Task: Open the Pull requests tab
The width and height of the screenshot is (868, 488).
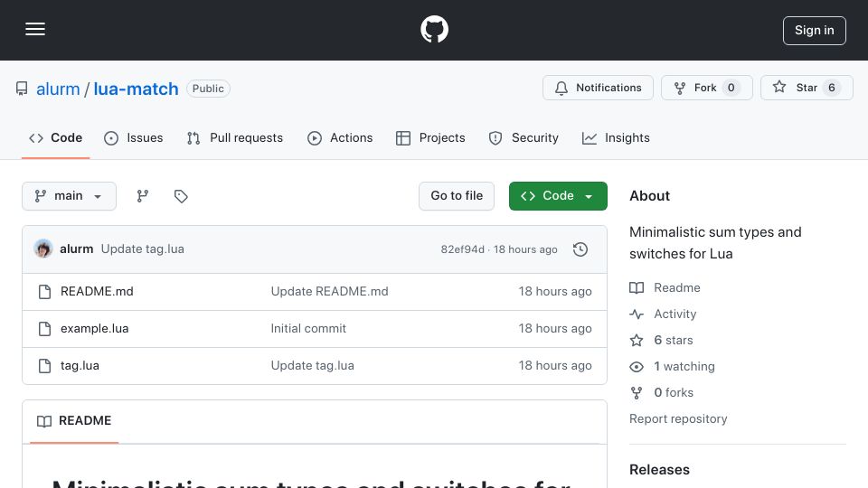Action: [235, 137]
